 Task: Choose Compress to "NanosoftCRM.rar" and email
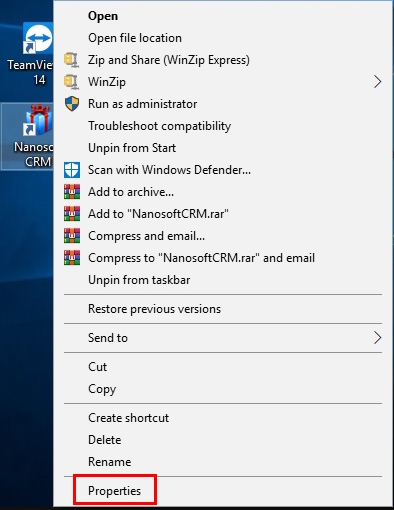201,258
